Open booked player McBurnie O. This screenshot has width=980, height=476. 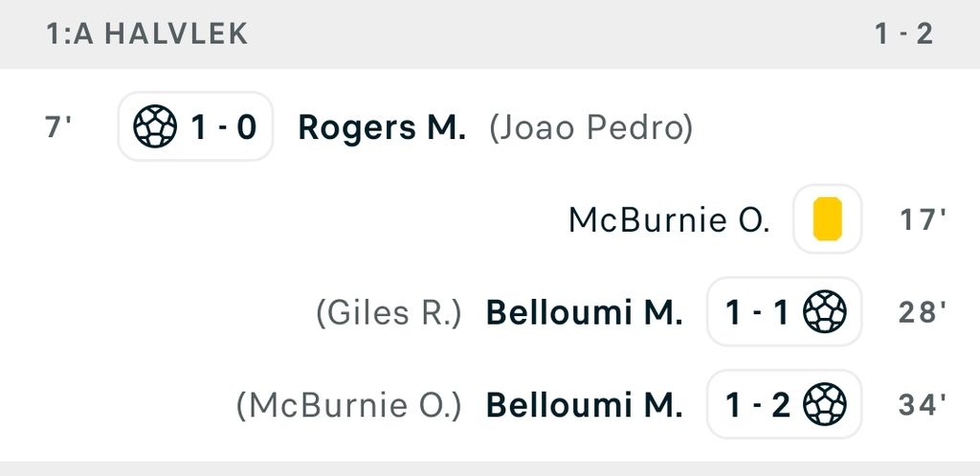tap(669, 220)
